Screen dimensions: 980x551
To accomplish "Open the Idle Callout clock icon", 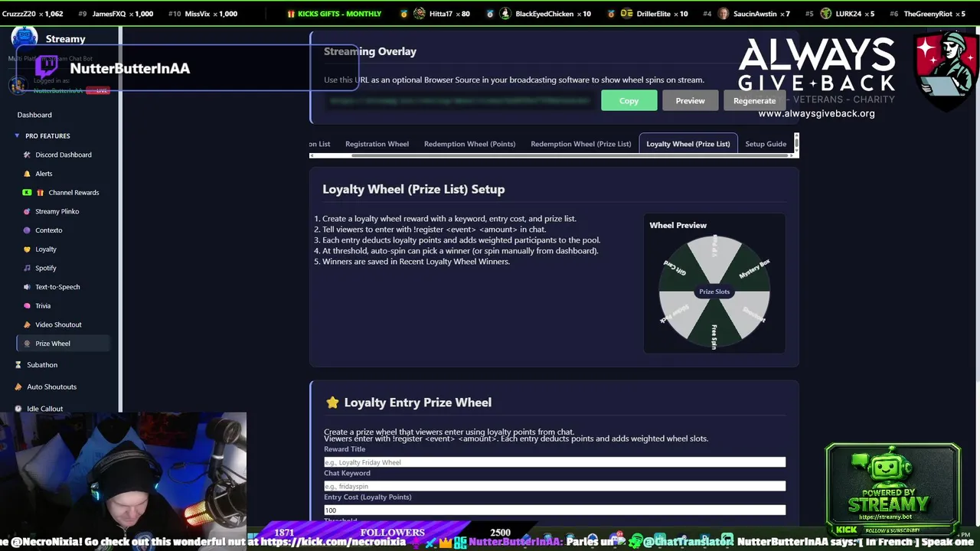I will [18, 409].
